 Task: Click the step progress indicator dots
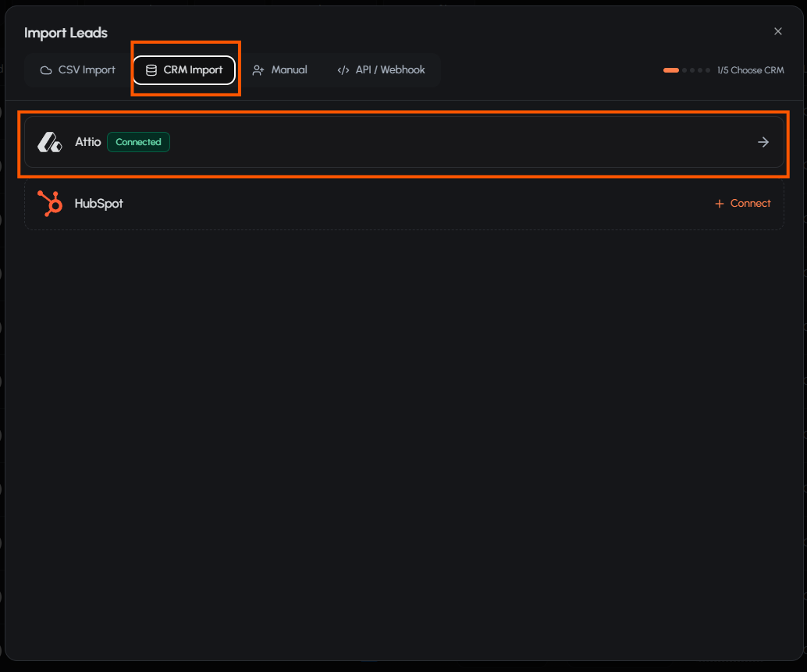pyautogui.click(x=687, y=70)
